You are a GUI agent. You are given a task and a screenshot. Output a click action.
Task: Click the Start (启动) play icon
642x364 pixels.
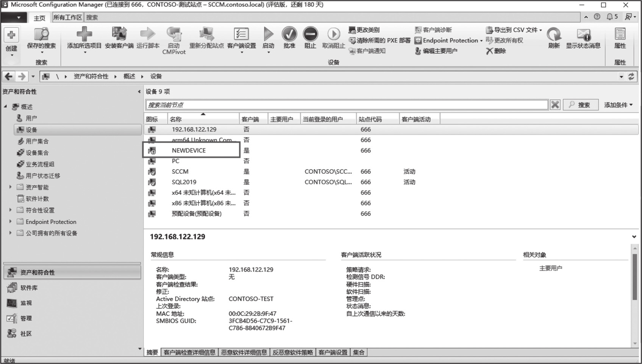coord(268,34)
